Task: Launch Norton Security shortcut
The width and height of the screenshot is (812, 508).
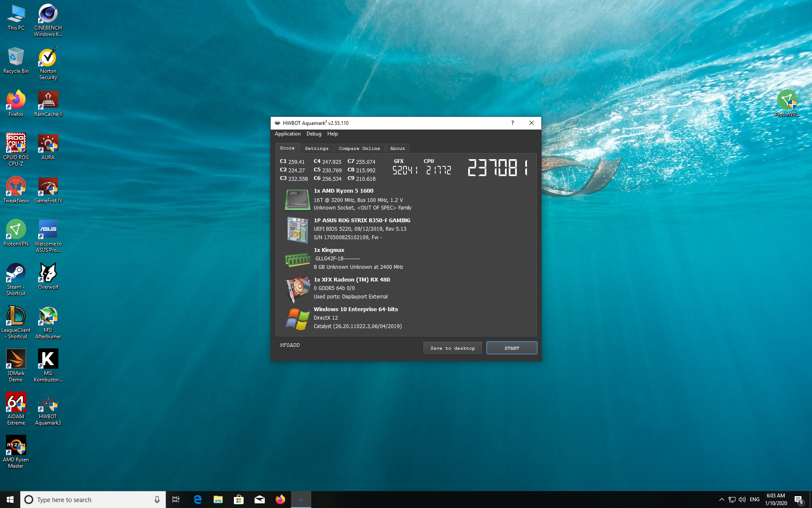Action: [x=48, y=64]
